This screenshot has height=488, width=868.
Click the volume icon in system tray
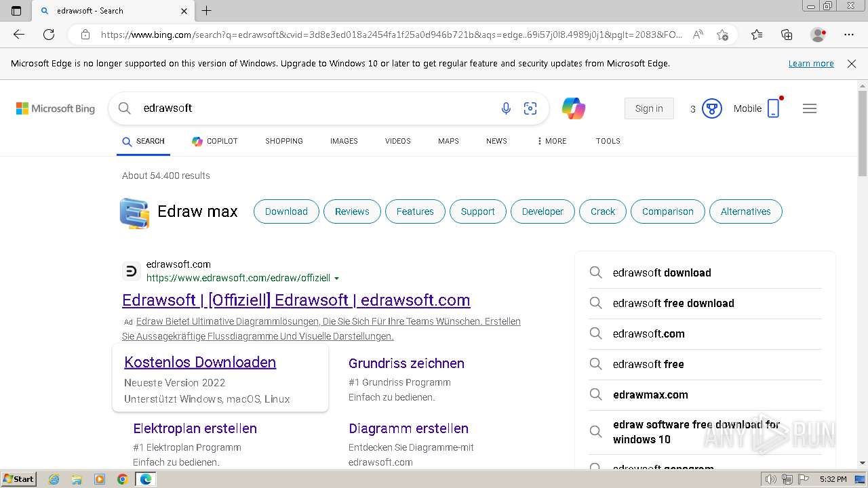pos(770,479)
